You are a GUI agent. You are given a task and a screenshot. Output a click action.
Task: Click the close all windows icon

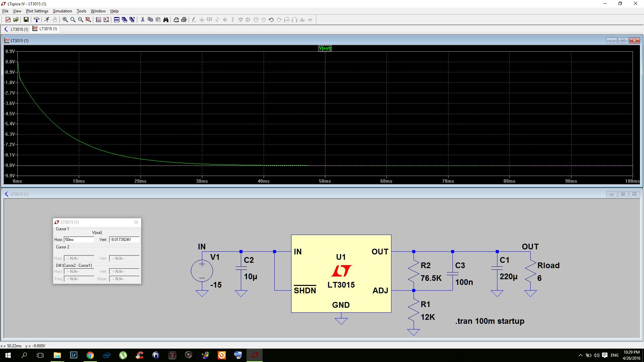[x=132, y=20]
